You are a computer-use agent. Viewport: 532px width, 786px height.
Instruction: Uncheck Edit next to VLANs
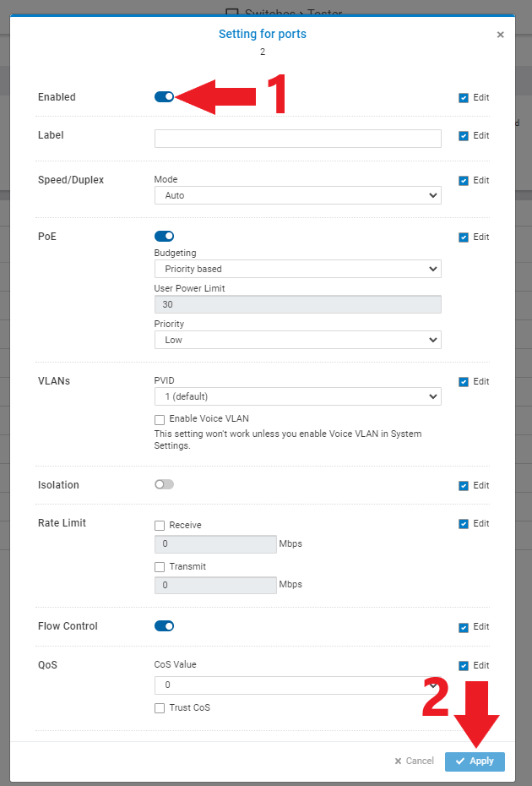tap(463, 381)
